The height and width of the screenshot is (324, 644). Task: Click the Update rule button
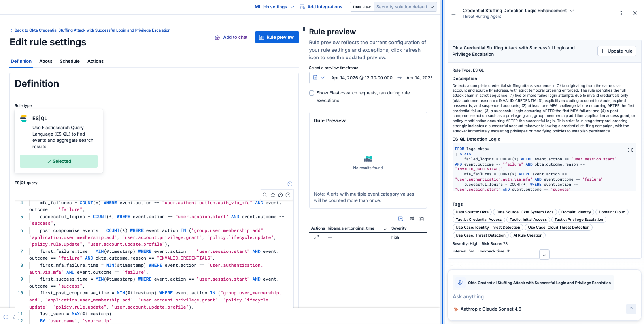tap(617, 51)
